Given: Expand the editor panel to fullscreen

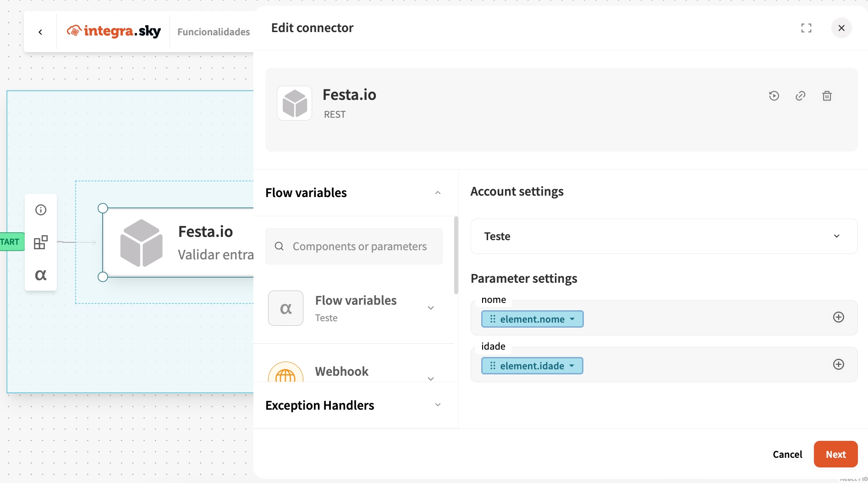Looking at the screenshot, I should pyautogui.click(x=806, y=28).
